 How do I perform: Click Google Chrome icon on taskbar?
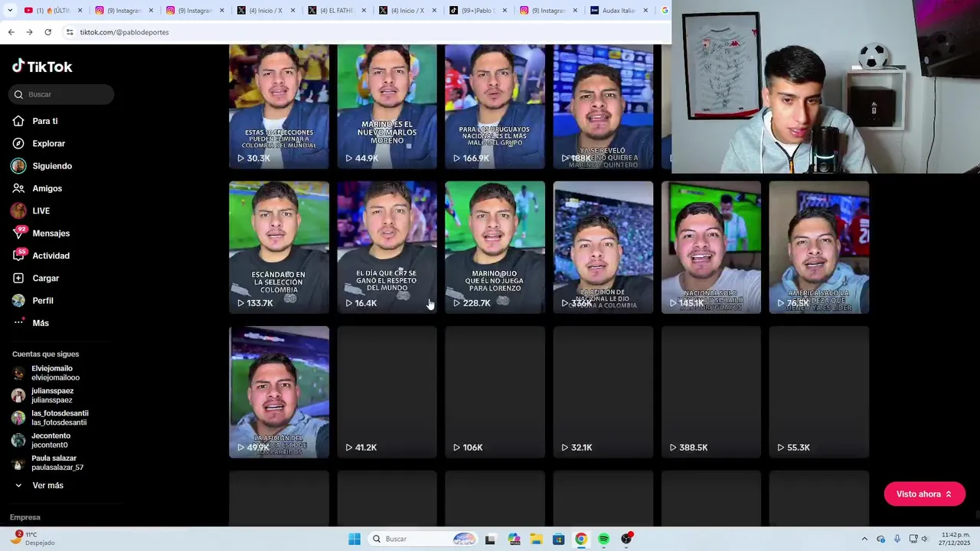point(581,539)
